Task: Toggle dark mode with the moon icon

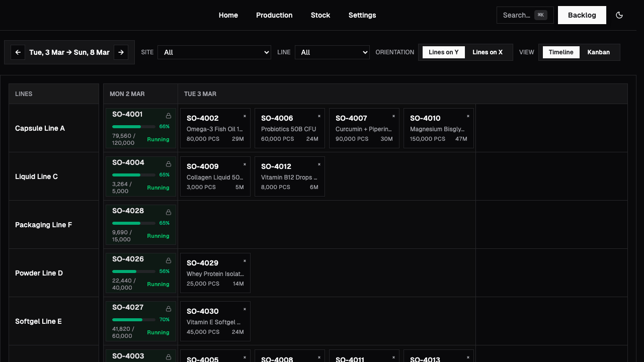Action: 619,15
